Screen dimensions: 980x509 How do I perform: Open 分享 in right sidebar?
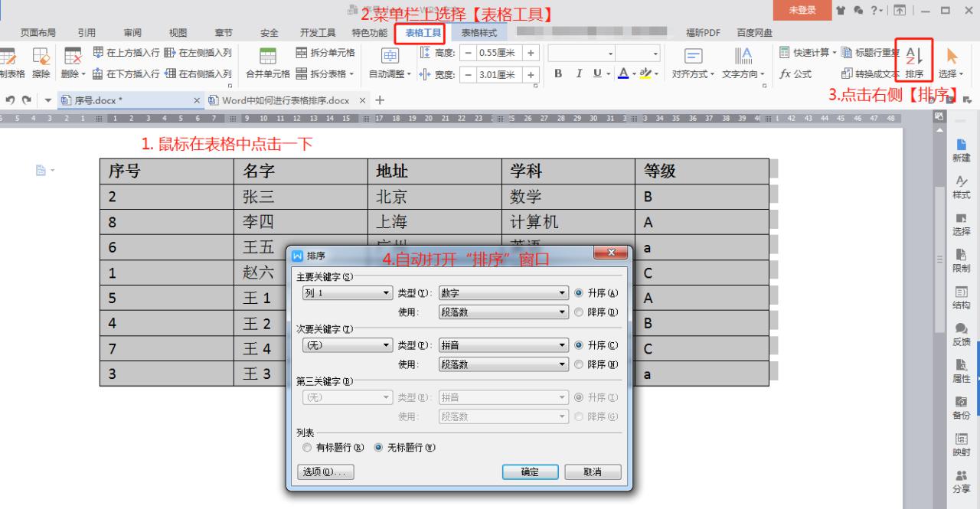pos(961,481)
